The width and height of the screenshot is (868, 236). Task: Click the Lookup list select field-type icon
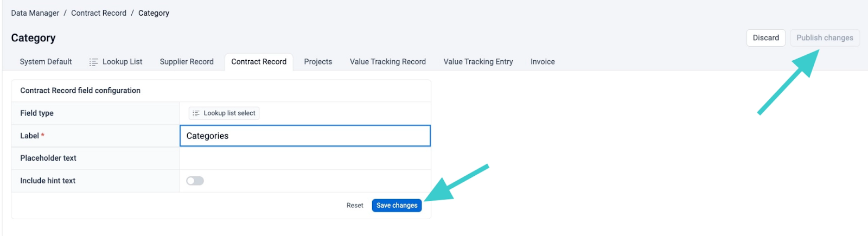tap(196, 113)
